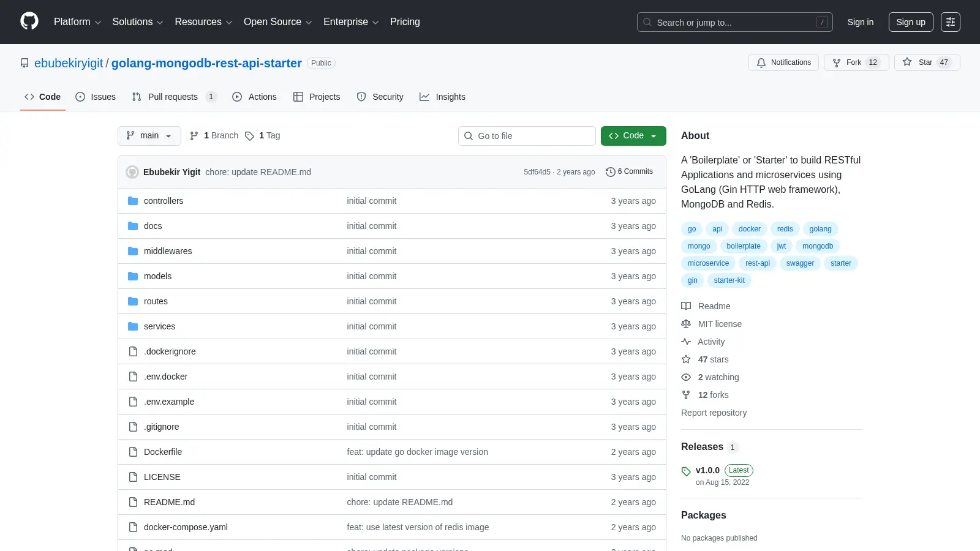Select the swagger topic tag

(800, 263)
